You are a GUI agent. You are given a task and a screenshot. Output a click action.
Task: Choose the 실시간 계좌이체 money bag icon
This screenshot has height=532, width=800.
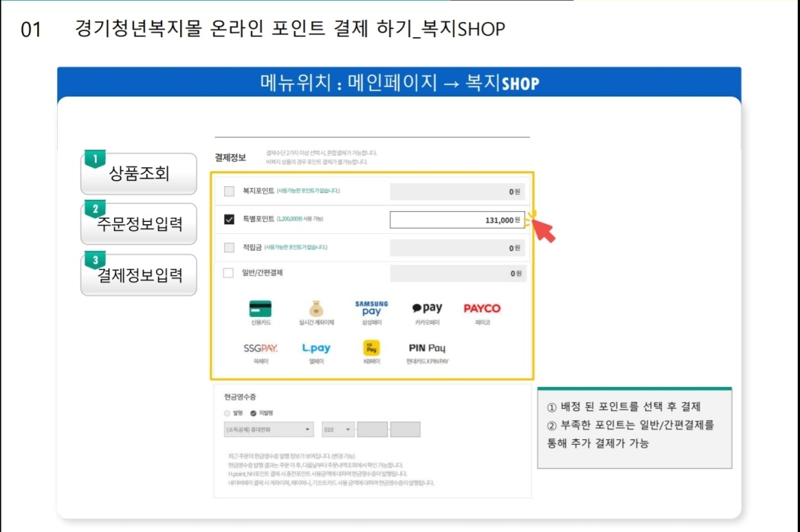point(316,308)
